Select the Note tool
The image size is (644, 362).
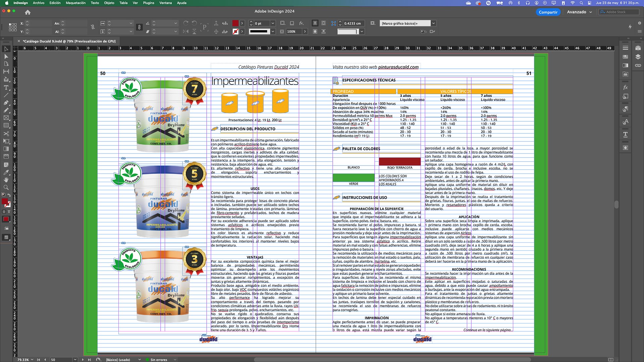click(6, 165)
